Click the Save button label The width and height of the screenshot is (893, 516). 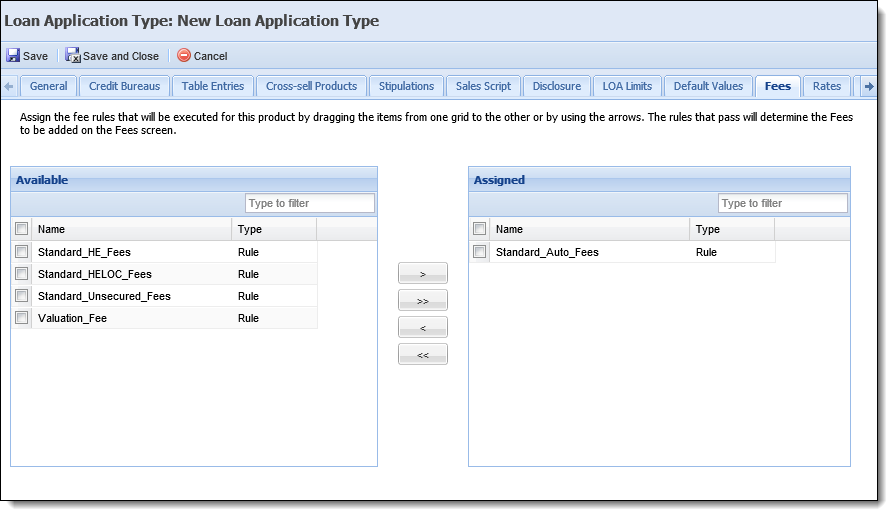(x=35, y=56)
